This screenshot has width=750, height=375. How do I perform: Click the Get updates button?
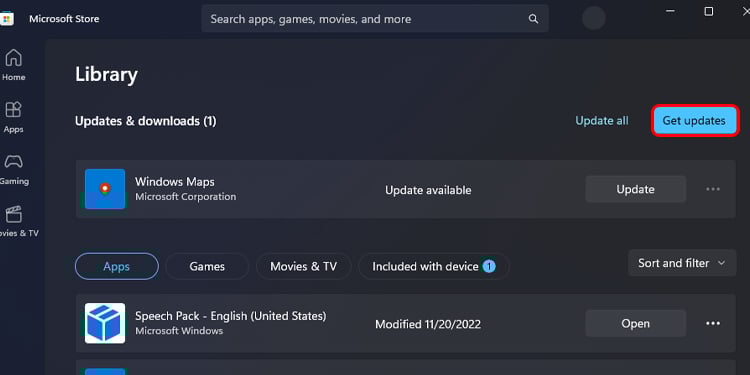point(694,121)
